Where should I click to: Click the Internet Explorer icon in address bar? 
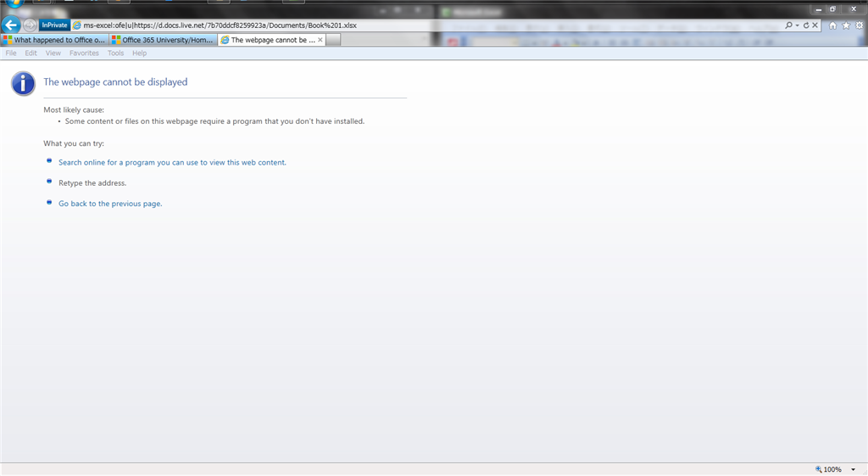click(x=77, y=25)
